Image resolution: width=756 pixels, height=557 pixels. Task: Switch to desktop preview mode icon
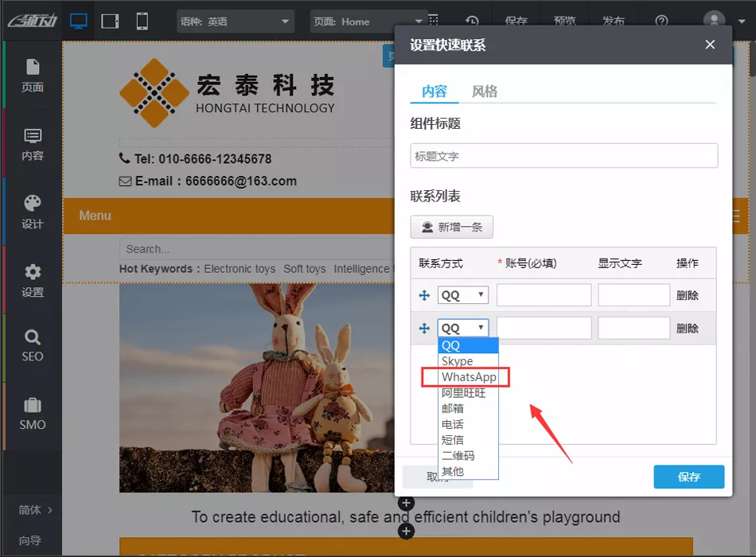tap(78, 21)
